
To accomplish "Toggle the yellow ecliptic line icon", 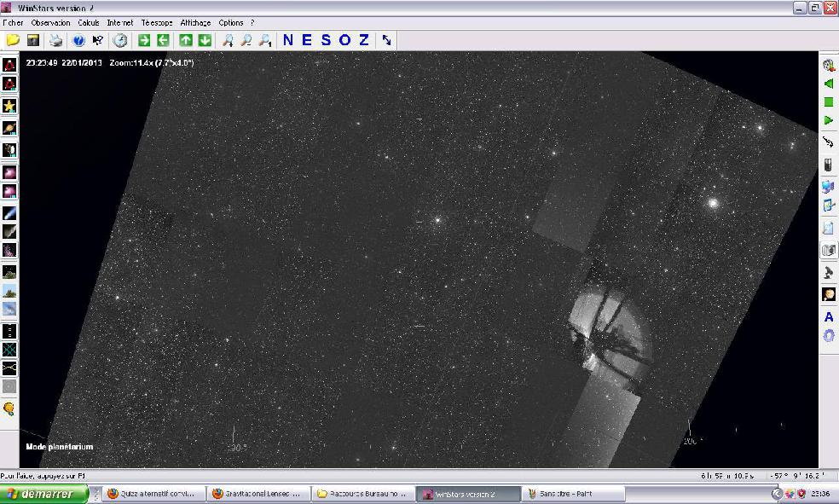I will point(9,368).
